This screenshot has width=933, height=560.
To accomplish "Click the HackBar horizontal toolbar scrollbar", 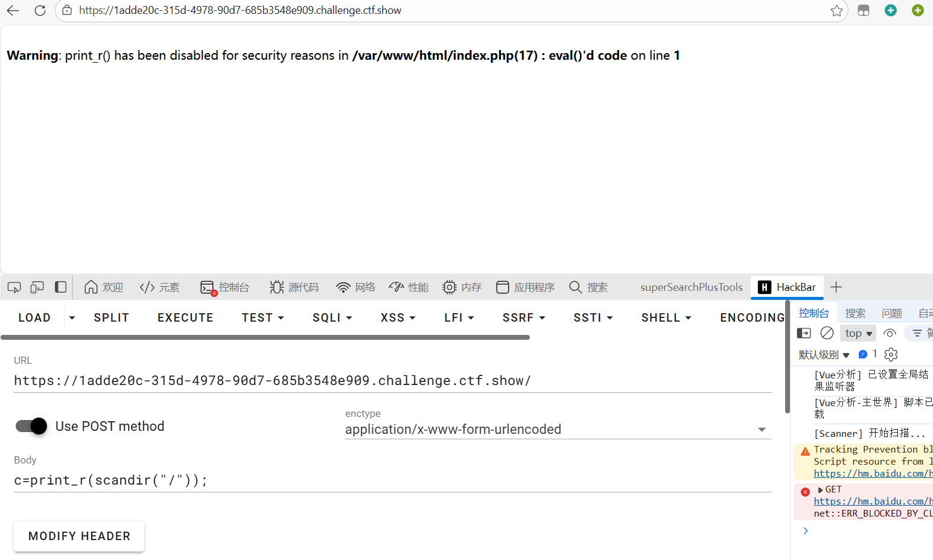I will 265,337.
